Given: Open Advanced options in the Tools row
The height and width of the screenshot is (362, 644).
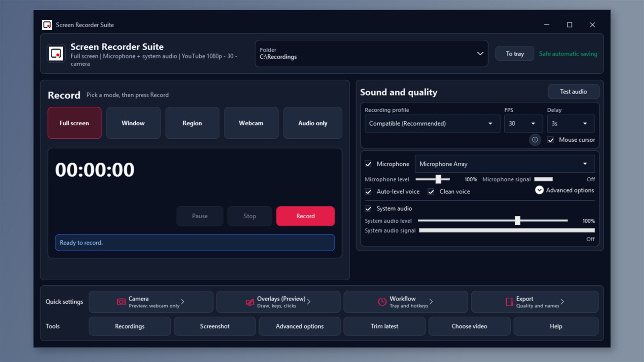Looking at the screenshot, I should click(299, 326).
